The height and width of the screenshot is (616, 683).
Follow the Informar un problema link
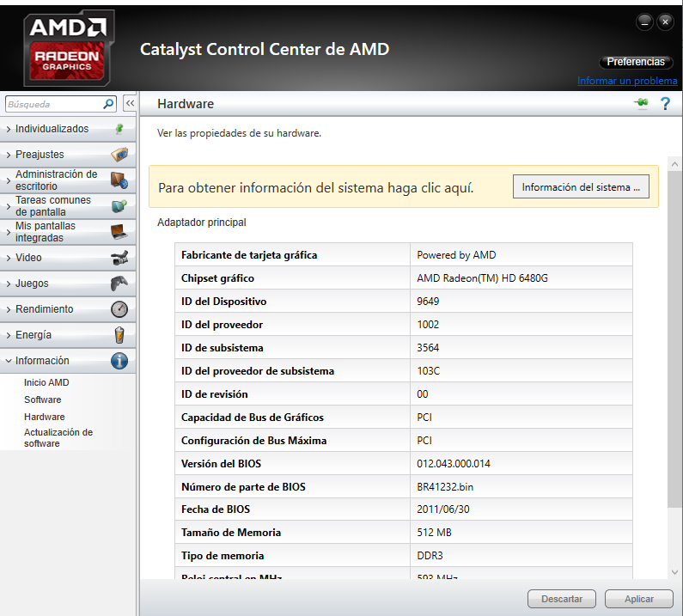tap(627, 81)
